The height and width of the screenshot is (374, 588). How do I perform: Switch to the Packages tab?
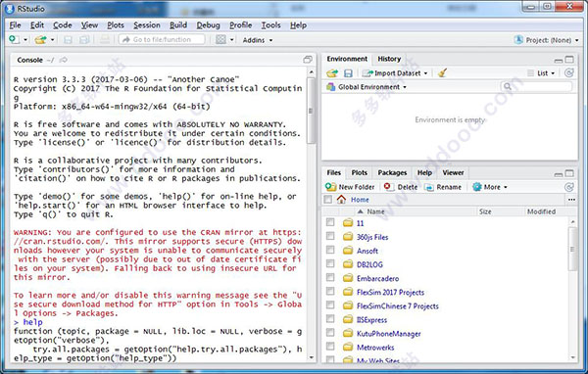point(392,172)
